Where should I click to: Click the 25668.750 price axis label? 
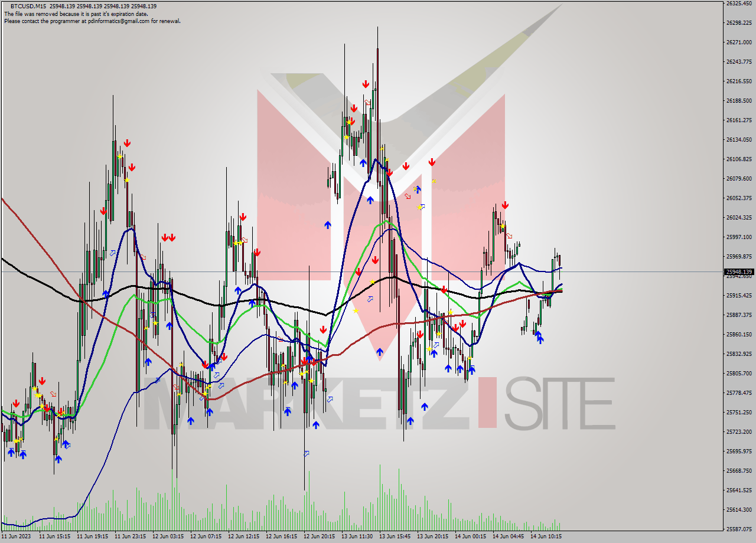tap(739, 471)
